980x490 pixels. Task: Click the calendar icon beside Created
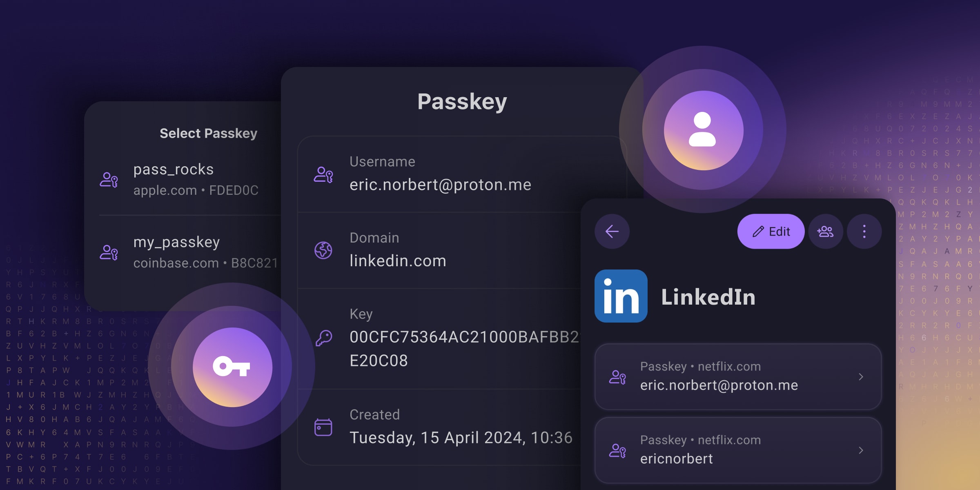[x=323, y=427]
